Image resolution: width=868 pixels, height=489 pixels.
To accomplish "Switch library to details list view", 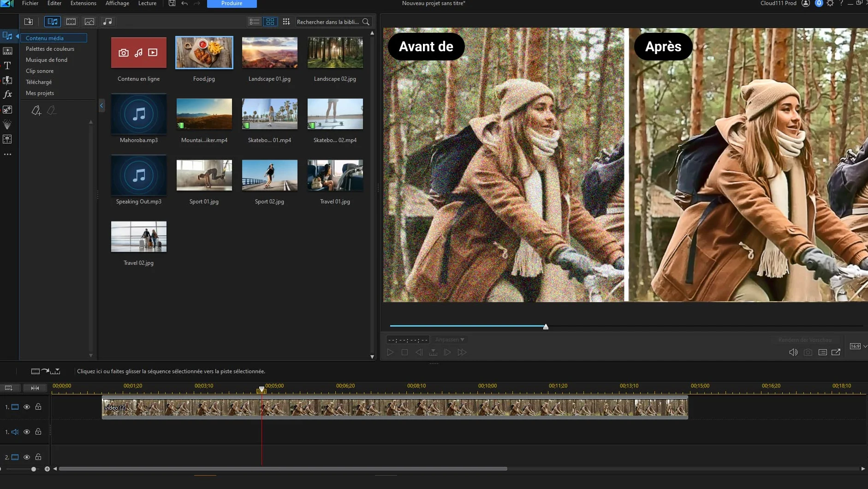I will pos(254,22).
